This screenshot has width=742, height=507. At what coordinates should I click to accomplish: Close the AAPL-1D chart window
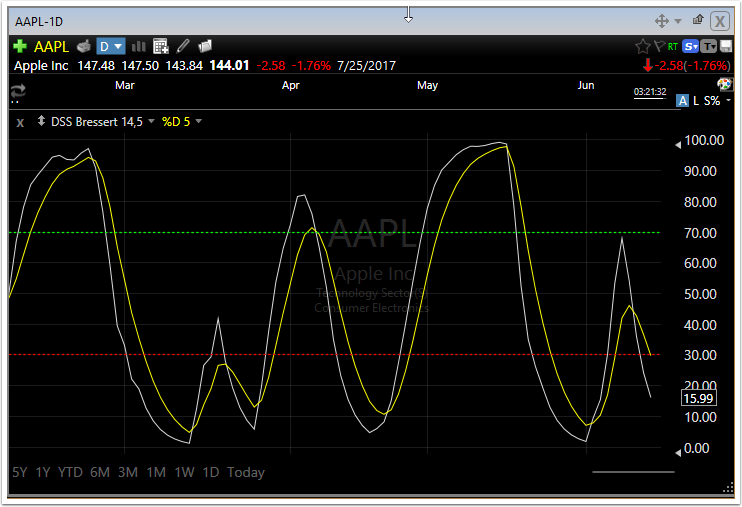[x=720, y=21]
